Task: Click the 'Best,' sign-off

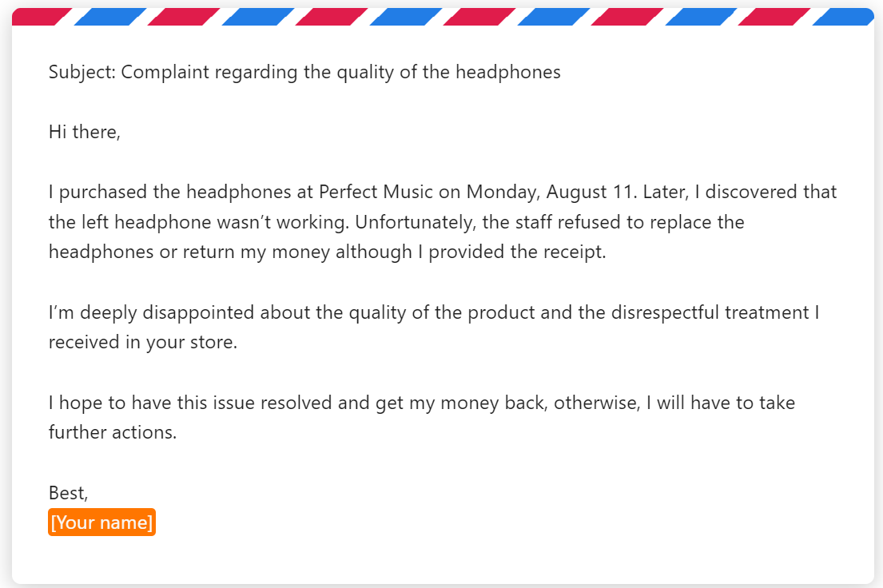Action: (x=69, y=493)
